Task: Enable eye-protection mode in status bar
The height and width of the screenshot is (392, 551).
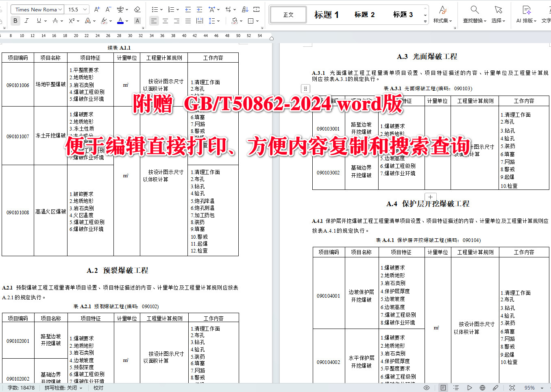Action: 426,387
